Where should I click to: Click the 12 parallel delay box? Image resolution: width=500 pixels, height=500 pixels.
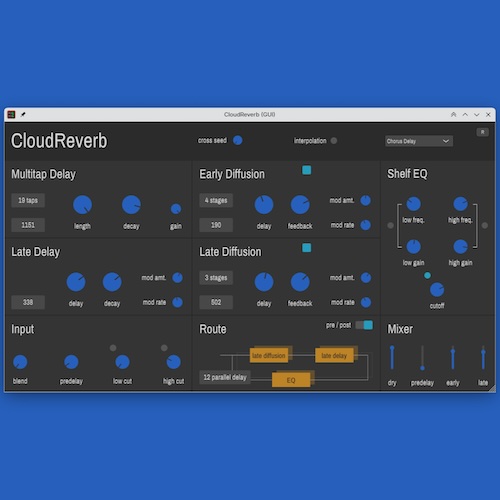pyautogui.click(x=225, y=377)
